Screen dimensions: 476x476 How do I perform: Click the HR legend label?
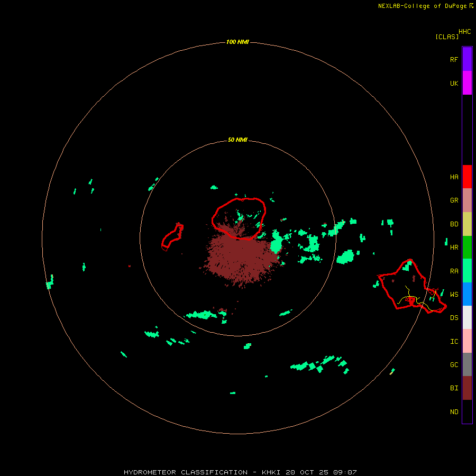tap(454, 248)
